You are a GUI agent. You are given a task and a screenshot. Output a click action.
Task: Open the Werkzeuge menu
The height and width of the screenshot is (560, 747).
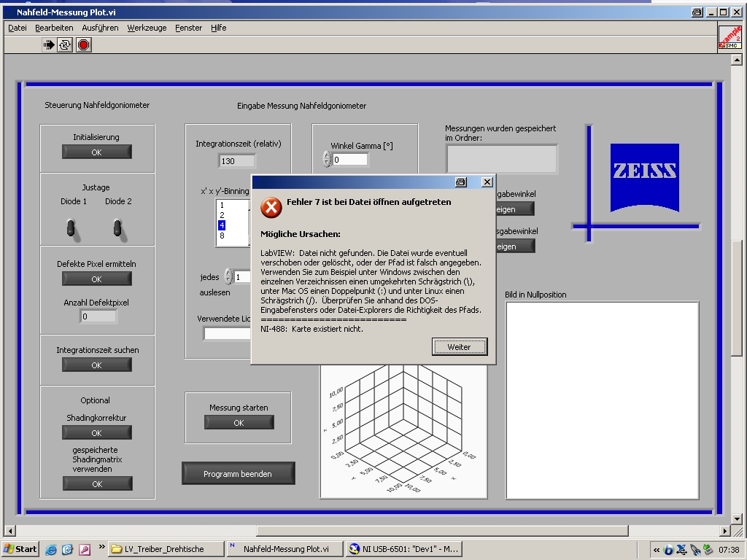[x=147, y=28]
